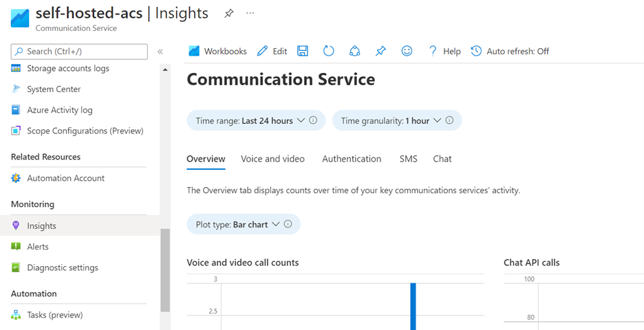Click the share workbook icon
The height and width of the screenshot is (330, 644).
click(x=354, y=51)
